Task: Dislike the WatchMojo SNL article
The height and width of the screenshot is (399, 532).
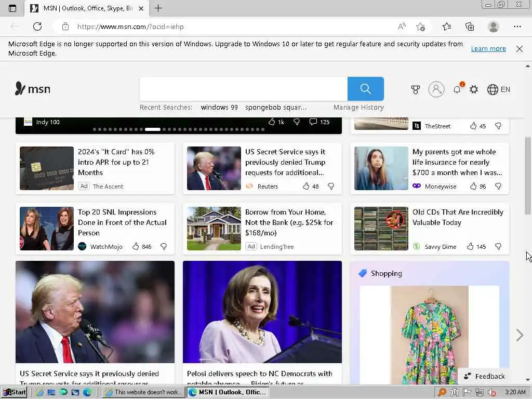Action: point(164,246)
